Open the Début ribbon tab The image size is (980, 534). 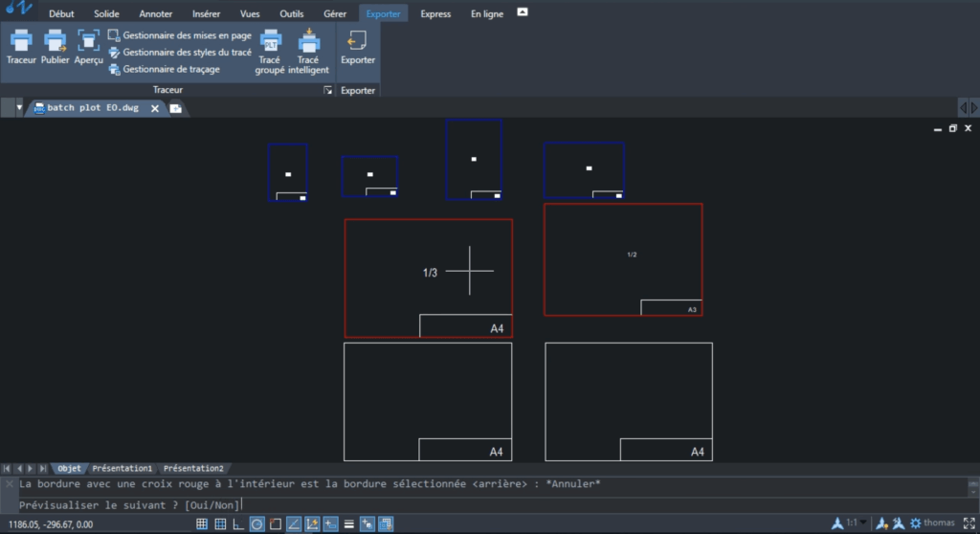pos(61,13)
